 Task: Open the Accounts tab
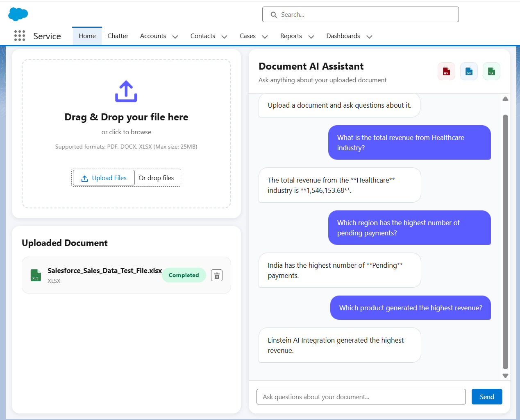point(153,36)
